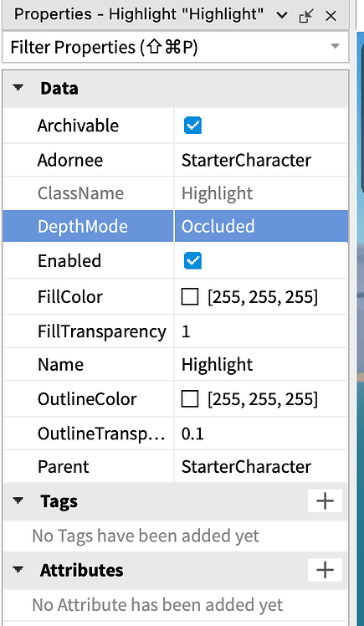Edit the Name Highlight value field
The height and width of the screenshot is (626, 364).
[261, 365]
